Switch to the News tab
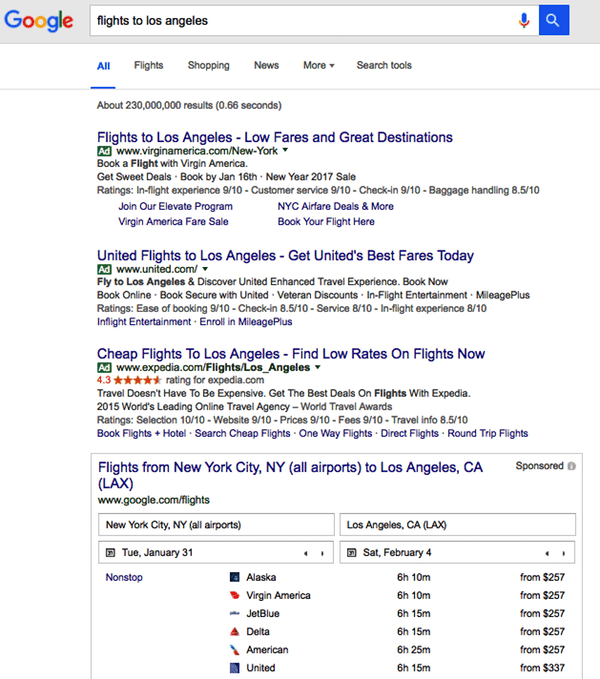 pyautogui.click(x=266, y=65)
